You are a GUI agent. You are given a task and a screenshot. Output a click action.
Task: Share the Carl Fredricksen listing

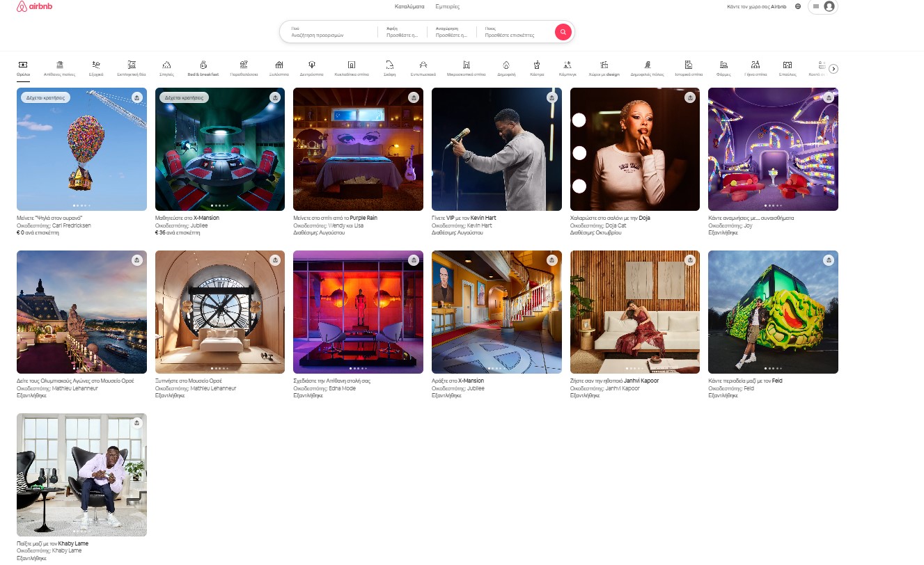click(137, 97)
